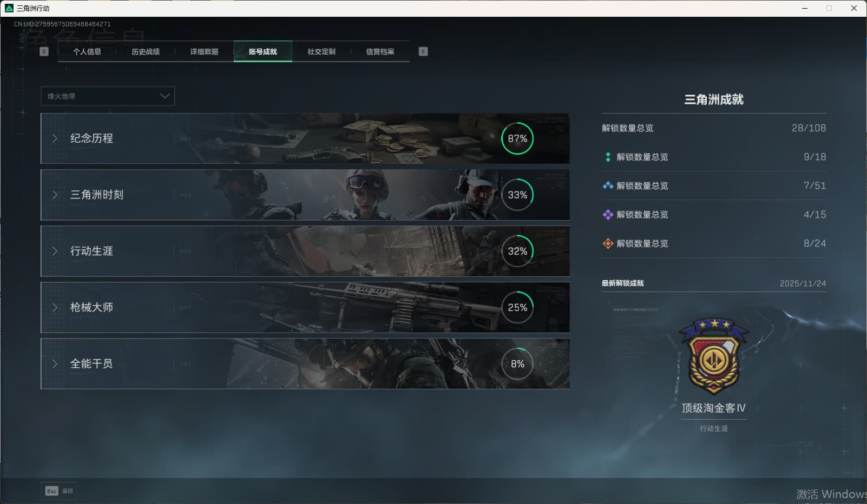867x504 pixels.
Task: Click the blue diamond achievement tier icon
Action: pos(608,185)
